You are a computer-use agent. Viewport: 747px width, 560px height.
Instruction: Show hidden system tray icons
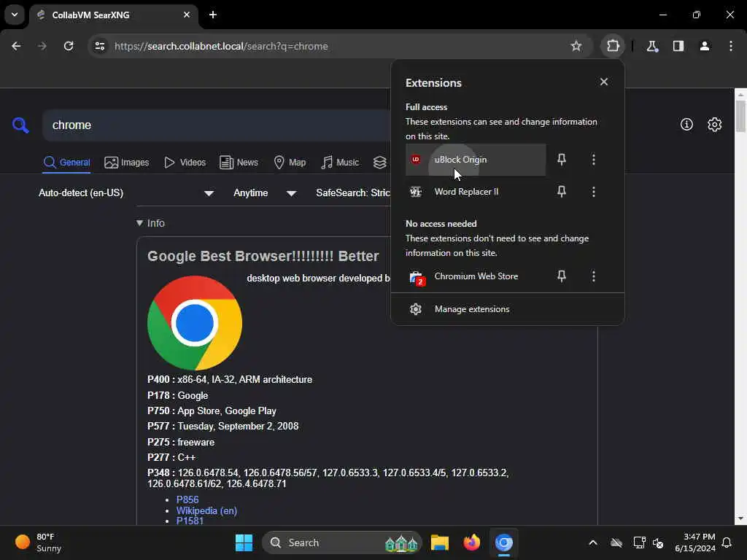point(592,542)
